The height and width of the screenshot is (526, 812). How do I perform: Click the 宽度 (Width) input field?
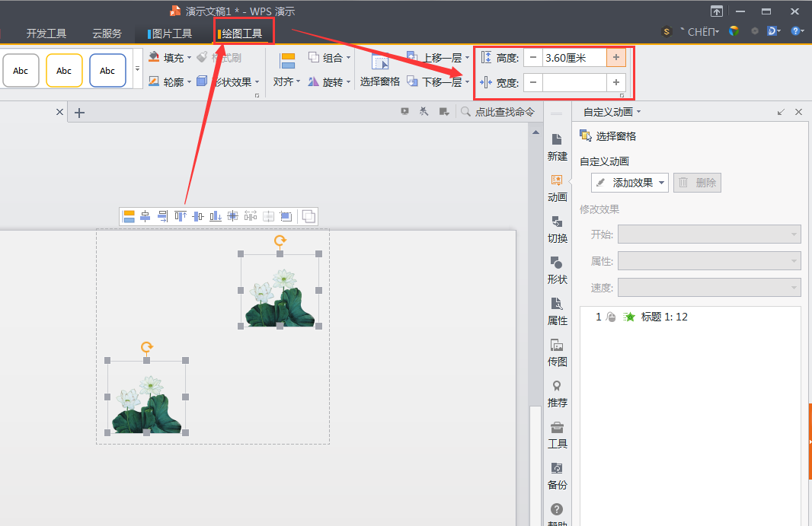(574, 83)
